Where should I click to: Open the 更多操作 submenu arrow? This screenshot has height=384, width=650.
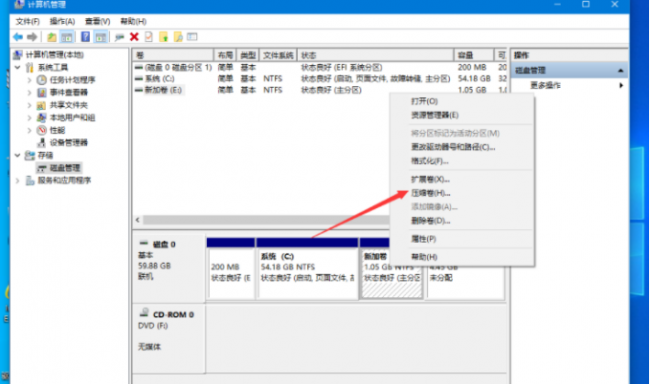point(621,85)
